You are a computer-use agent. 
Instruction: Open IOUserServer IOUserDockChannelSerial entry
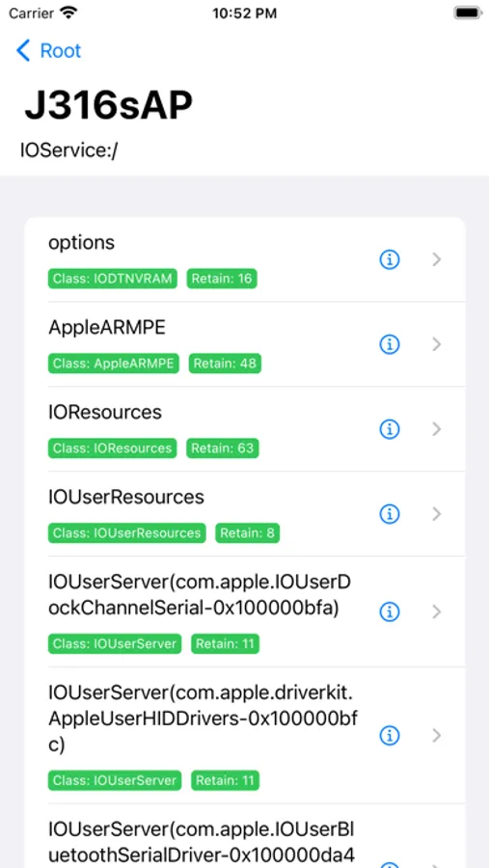pos(244,611)
